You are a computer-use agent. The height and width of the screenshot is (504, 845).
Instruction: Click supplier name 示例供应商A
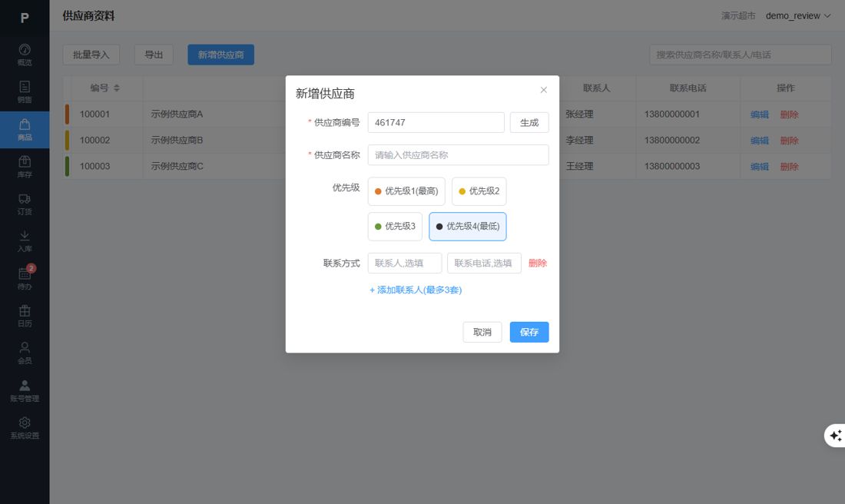pyautogui.click(x=177, y=114)
